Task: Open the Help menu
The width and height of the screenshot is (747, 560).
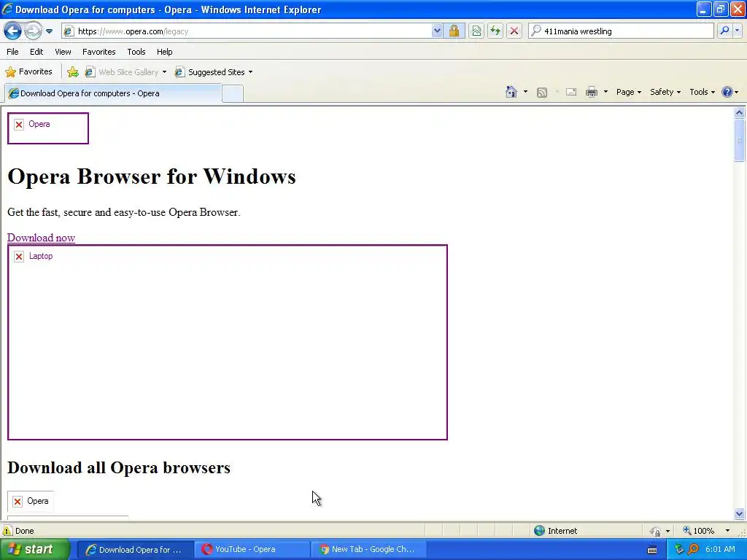Action: click(165, 52)
